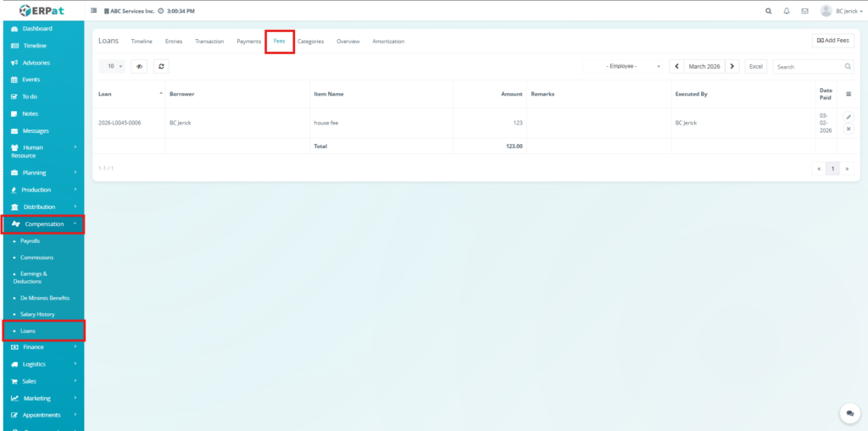The width and height of the screenshot is (868, 431).
Task: Open the notifications bell icon
Action: pyautogui.click(x=787, y=11)
